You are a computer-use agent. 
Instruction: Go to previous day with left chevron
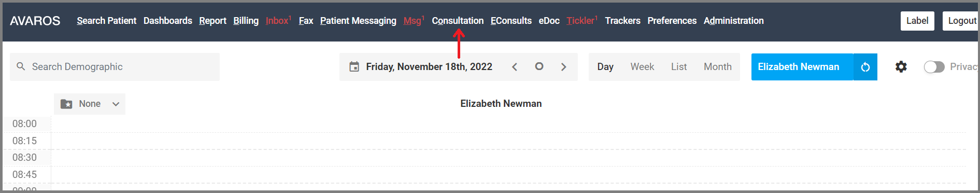pos(515,67)
